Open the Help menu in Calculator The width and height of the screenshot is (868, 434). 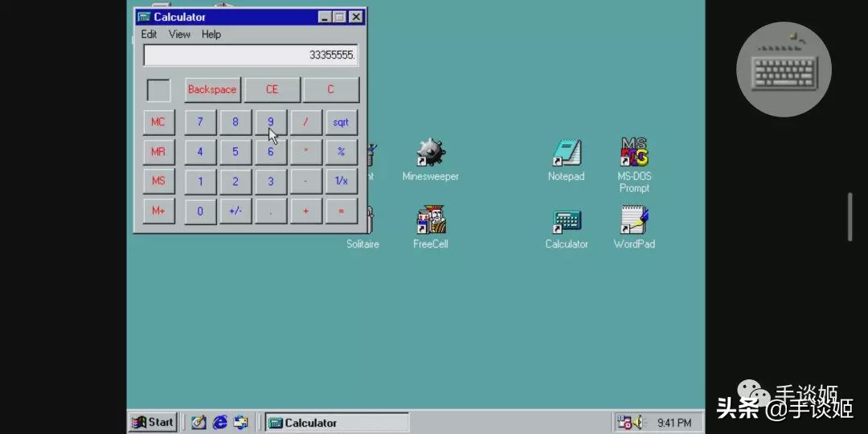[x=211, y=35]
